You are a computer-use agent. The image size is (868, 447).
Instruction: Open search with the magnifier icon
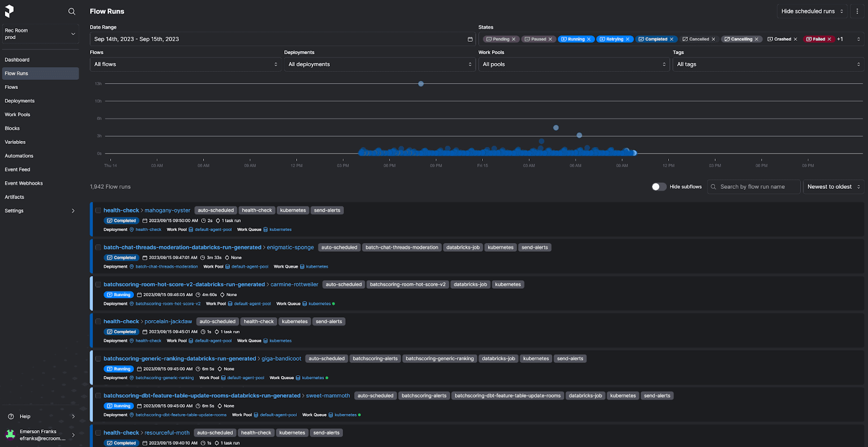point(72,11)
